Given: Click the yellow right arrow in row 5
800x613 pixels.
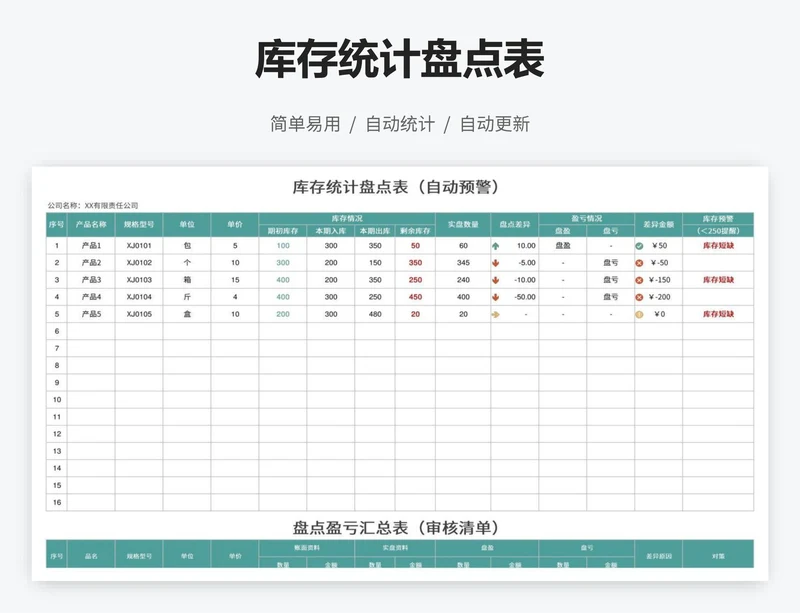Looking at the screenshot, I should (496, 314).
